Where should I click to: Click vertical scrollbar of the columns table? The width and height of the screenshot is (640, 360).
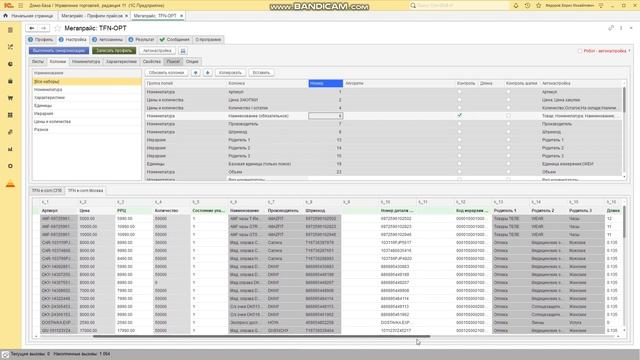tap(624, 100)
